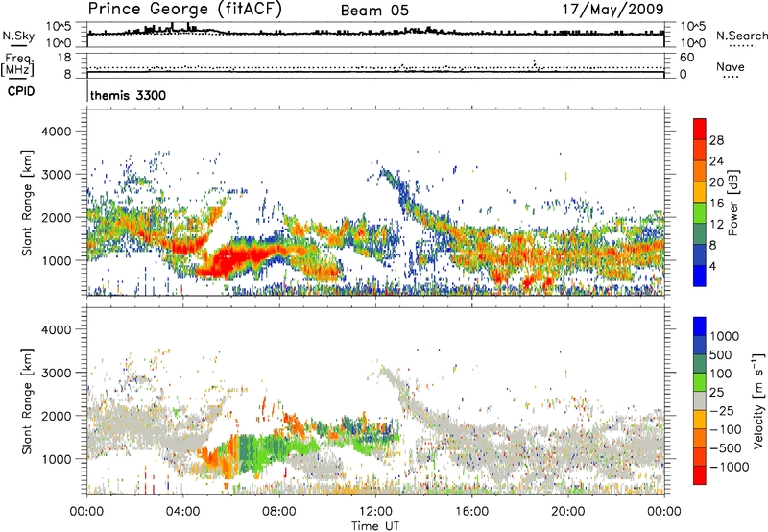The image size is (768, 532).
Task: Click the 'CPID' row label
Action: point(21,91)
